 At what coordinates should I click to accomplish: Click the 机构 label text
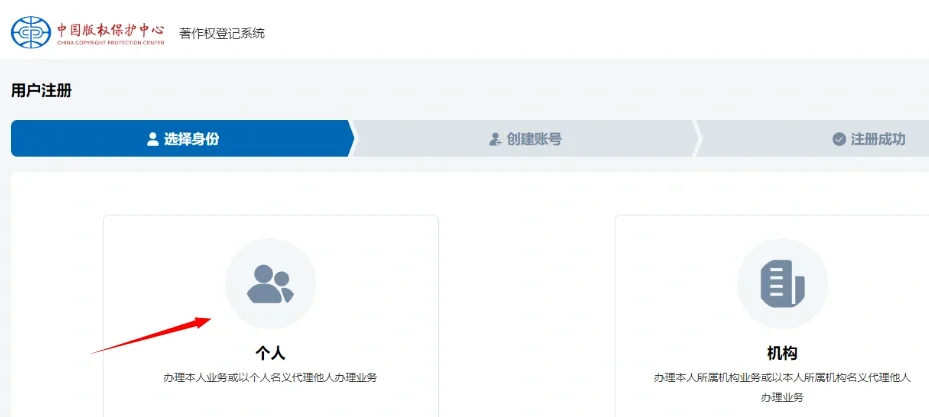[x=782, y=352]
